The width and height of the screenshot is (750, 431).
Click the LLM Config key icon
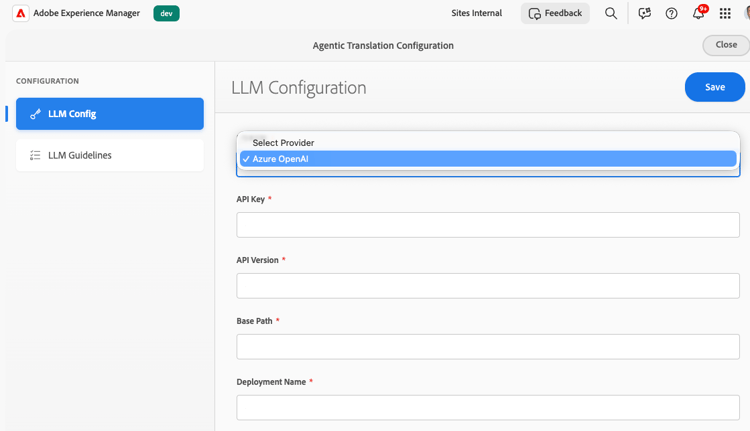click(x=35, y=114)
